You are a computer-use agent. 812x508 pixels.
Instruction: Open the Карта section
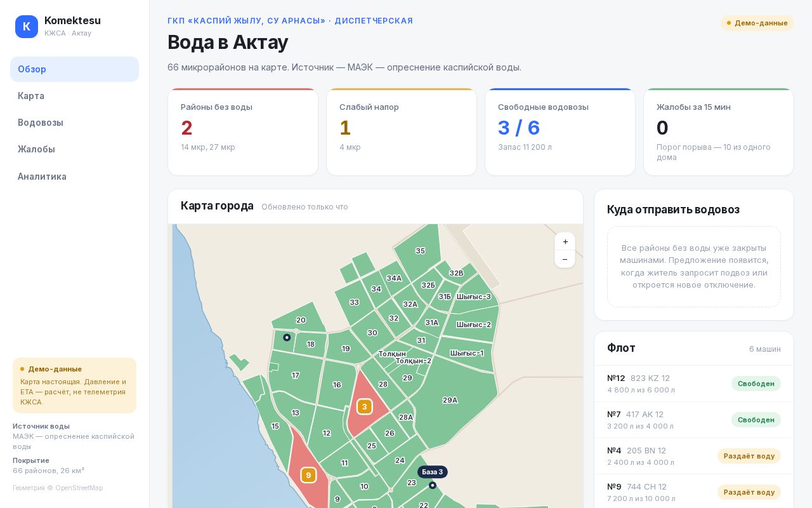[x=74, y=96]
